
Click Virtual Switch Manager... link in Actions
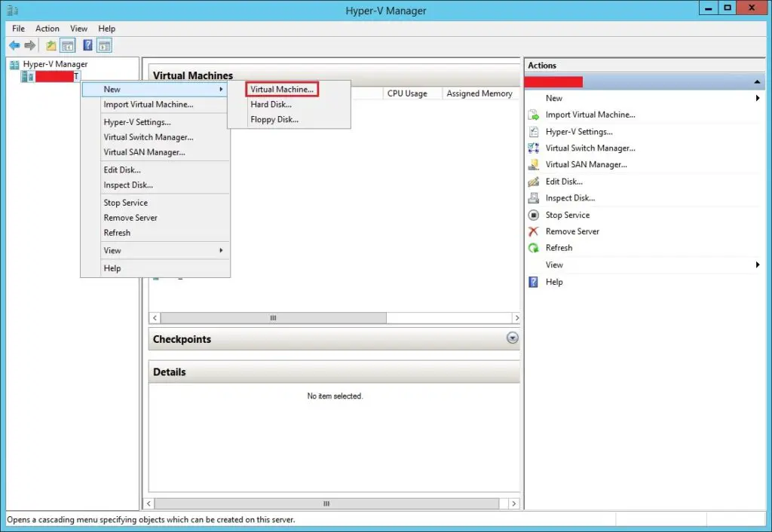(590, 148)
